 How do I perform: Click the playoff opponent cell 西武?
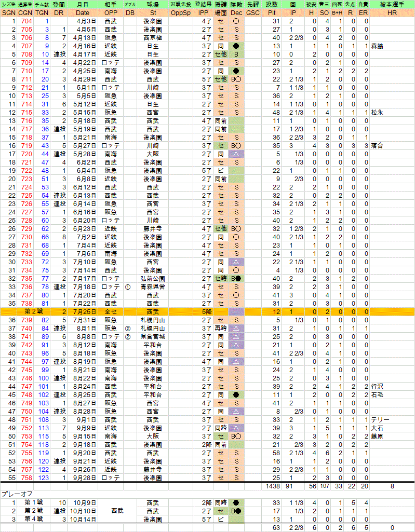[x=117, y=511]
